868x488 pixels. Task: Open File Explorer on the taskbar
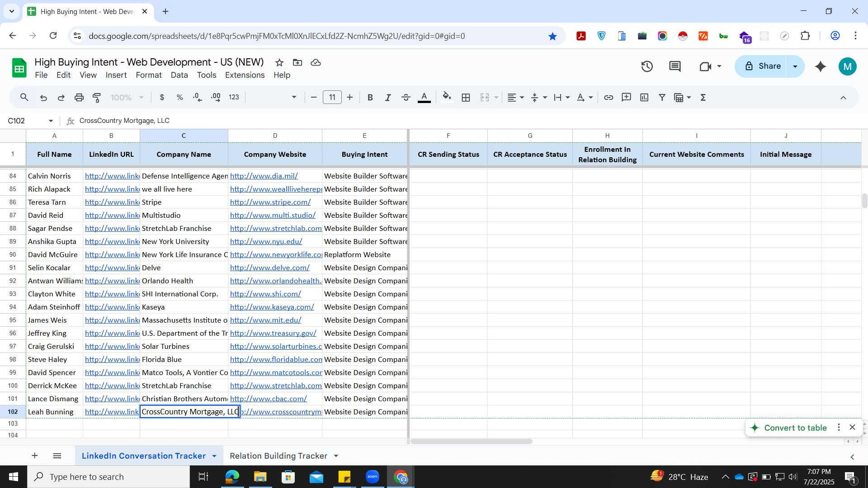[x=260, y=477]
